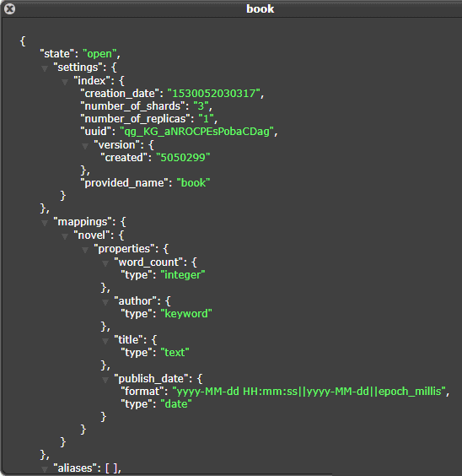This screenshot has height=476, width=462.
Task: Click the "open" state value
Action: click(99, 54)
